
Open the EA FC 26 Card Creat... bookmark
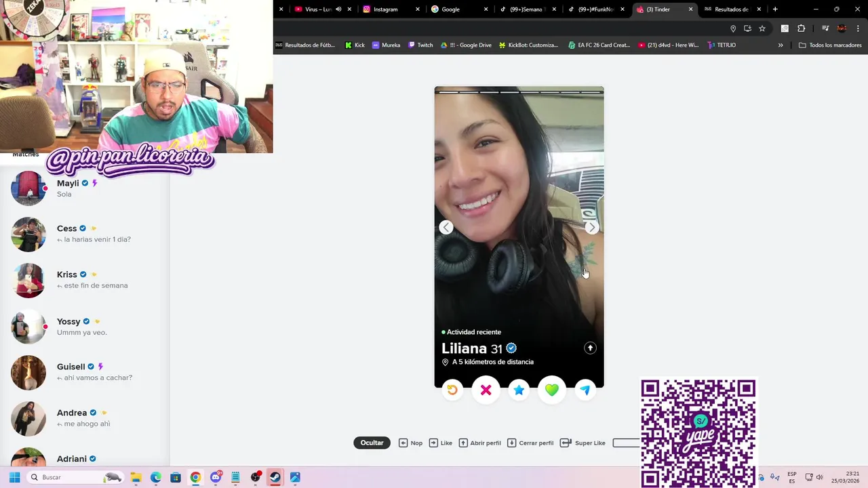[599, 45]
